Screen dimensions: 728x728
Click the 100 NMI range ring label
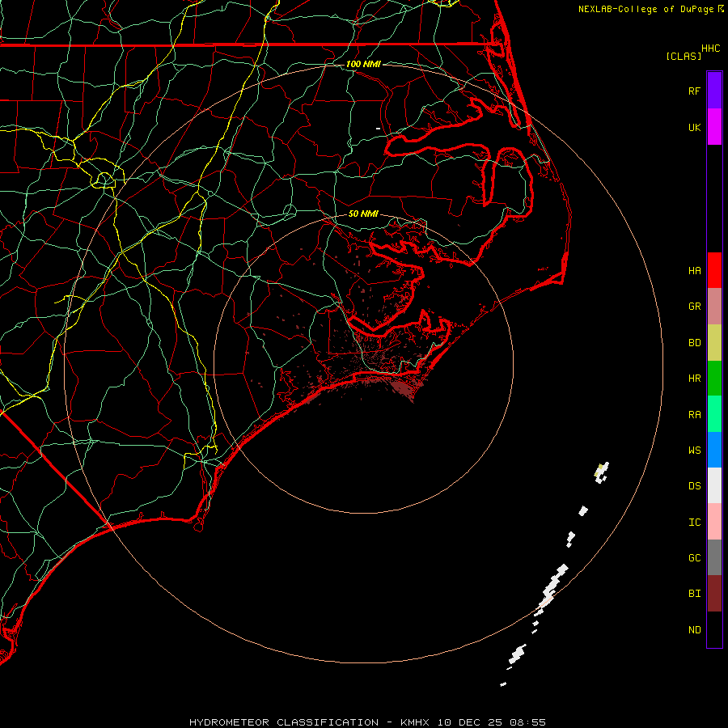click(363, 64)
